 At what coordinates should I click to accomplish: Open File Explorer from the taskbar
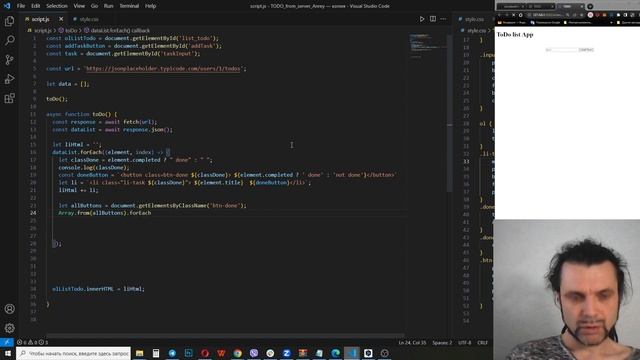pos(140,353)
